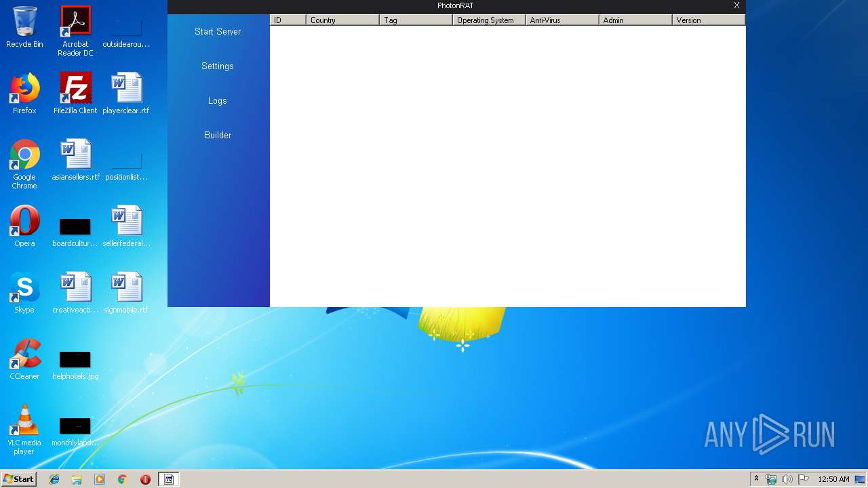
Task: Select the Recycle Bin desktop icon
Action: (x=24, y=27)
